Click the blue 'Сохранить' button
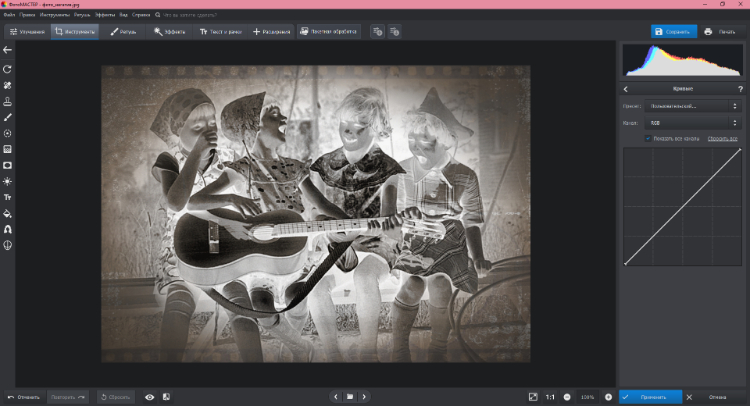750x406 pixels. (x=673, y=31)
